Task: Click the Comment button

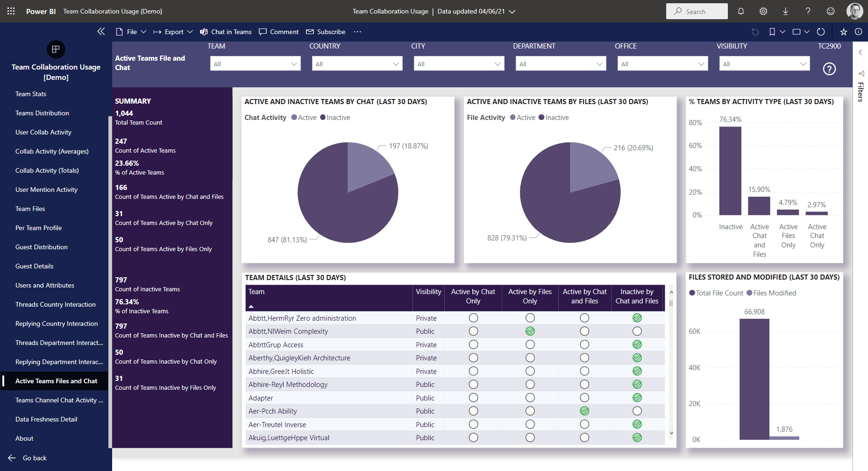Action: click(279, 32)
